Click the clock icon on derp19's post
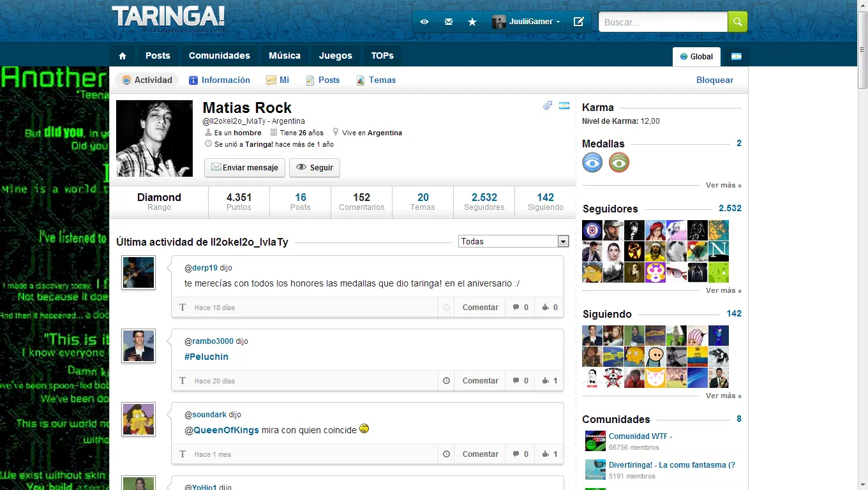Screen dimensions: 868x490 coord(447,308)
